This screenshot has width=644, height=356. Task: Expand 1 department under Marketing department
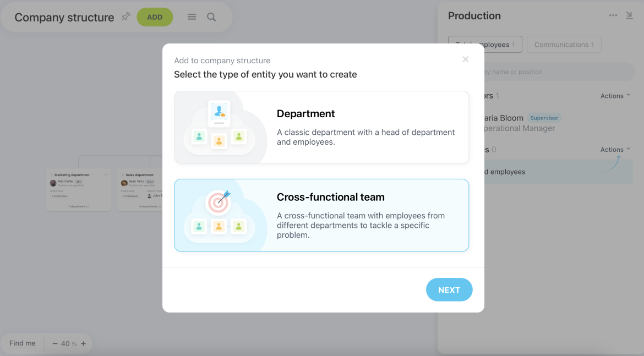(x=79, y=206)
